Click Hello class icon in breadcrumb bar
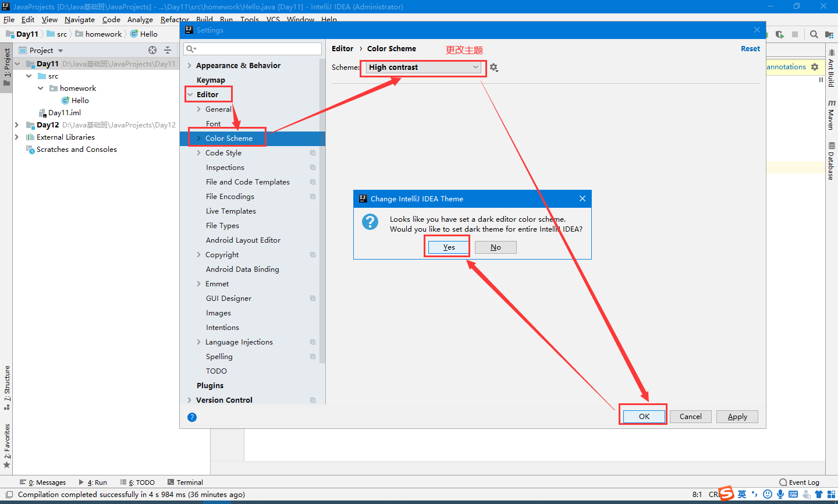Screen dimensions: 838x504 [134, 34]
